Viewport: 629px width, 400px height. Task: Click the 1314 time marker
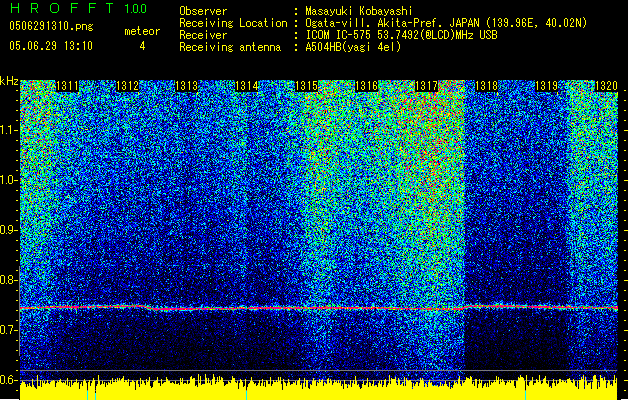tap(246, 86)
